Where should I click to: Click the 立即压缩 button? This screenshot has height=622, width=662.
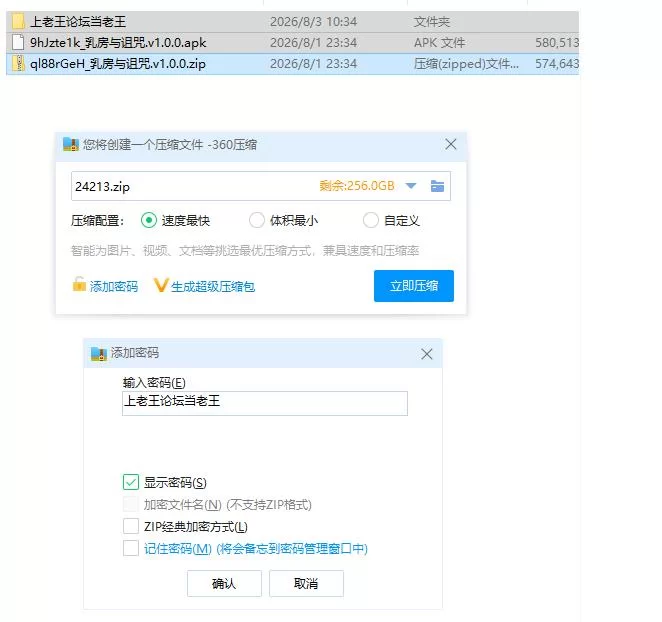coord(414,286)
